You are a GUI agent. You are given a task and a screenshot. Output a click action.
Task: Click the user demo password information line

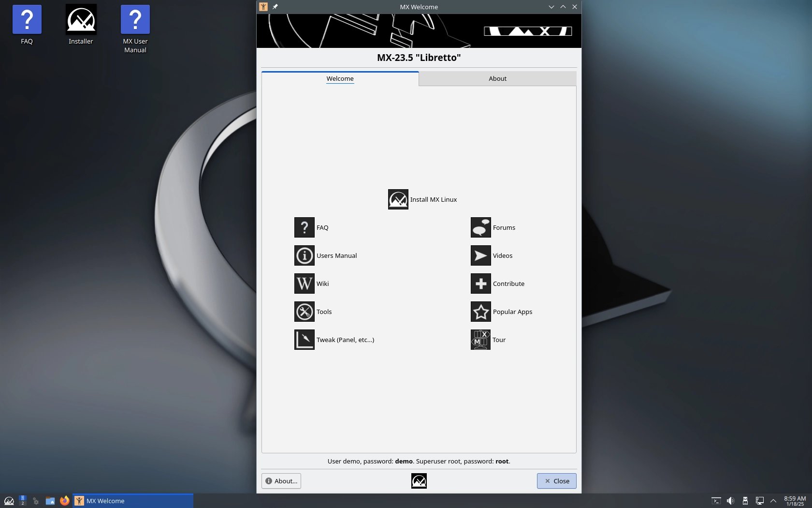[419, 462]
